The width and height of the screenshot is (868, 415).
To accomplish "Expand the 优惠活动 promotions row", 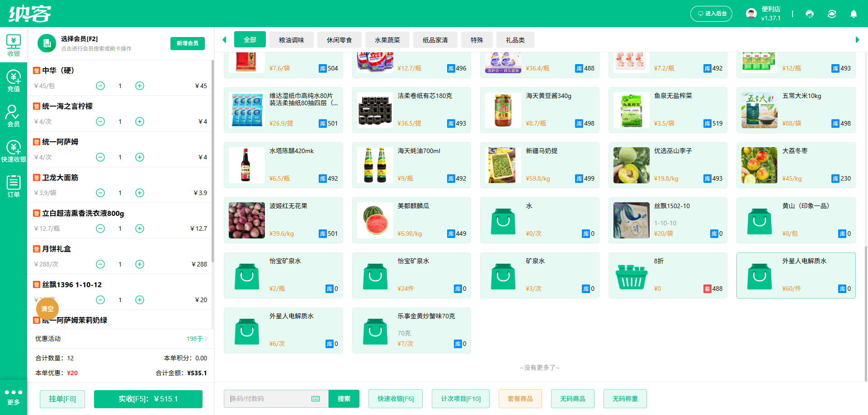I will pyautogui.click(x=121, y=339).
